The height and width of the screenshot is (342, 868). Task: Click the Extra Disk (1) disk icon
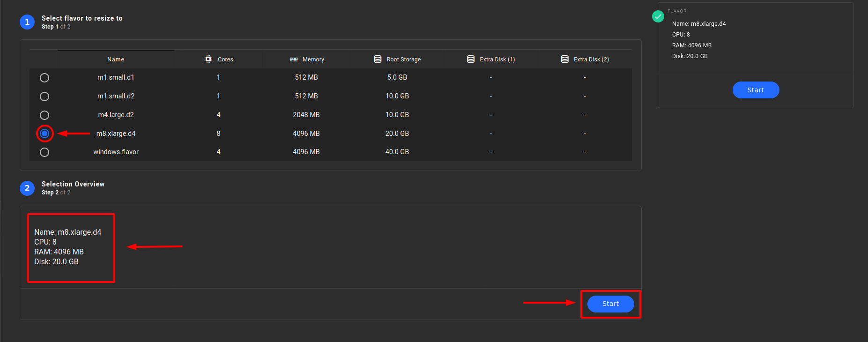[471, 59]
